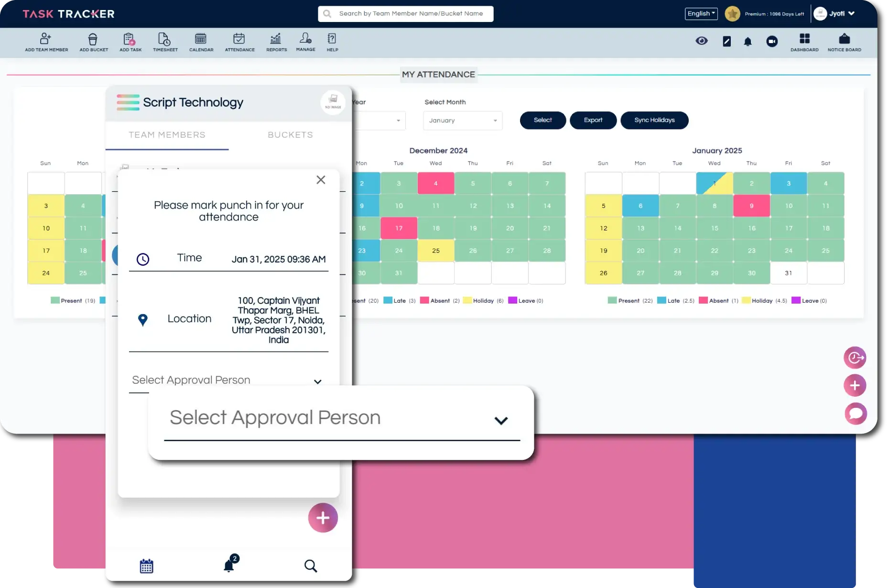The height and width of the screenshot is (588, 889).
Task: Start video meeting camera icon
Action: click(772, 42)
